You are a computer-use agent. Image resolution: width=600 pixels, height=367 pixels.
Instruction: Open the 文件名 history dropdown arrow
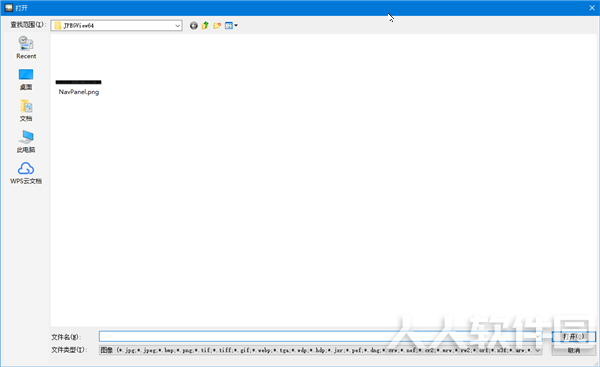pos(538,336)
